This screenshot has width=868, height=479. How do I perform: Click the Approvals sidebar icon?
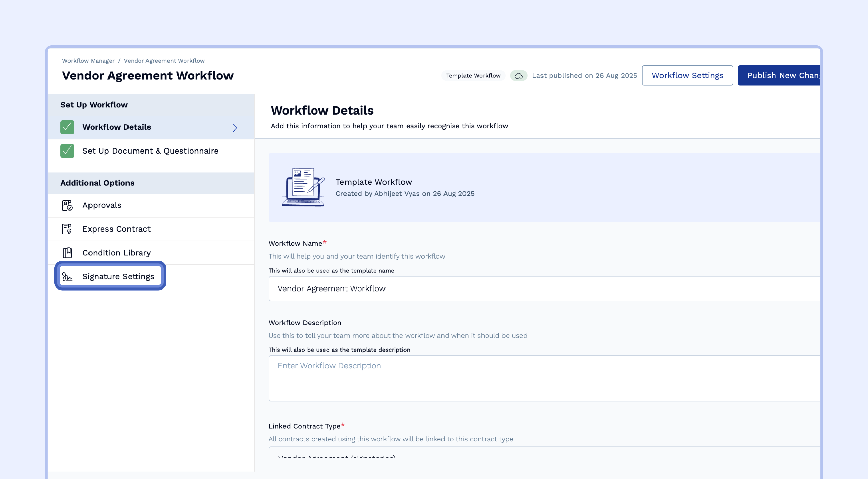67,205
